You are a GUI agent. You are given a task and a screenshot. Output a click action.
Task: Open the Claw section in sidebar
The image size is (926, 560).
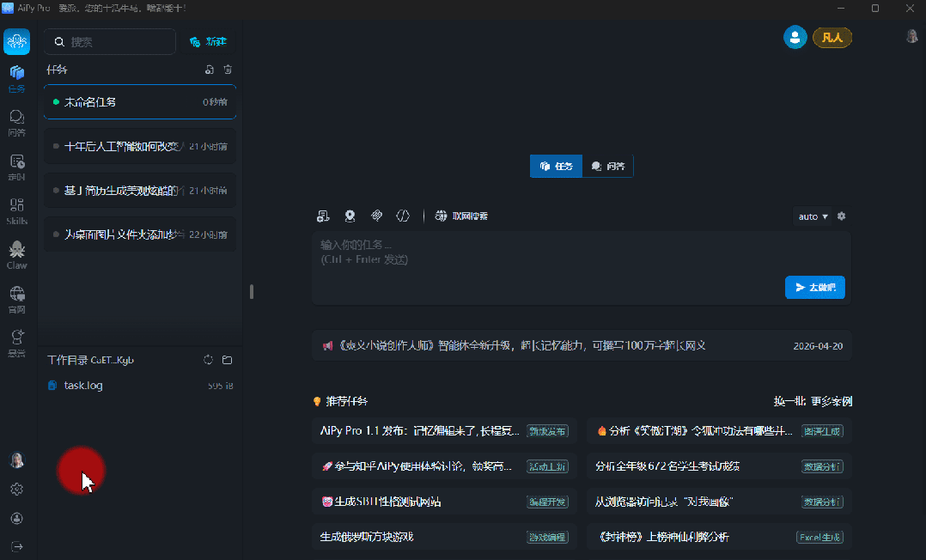[16, 255]
